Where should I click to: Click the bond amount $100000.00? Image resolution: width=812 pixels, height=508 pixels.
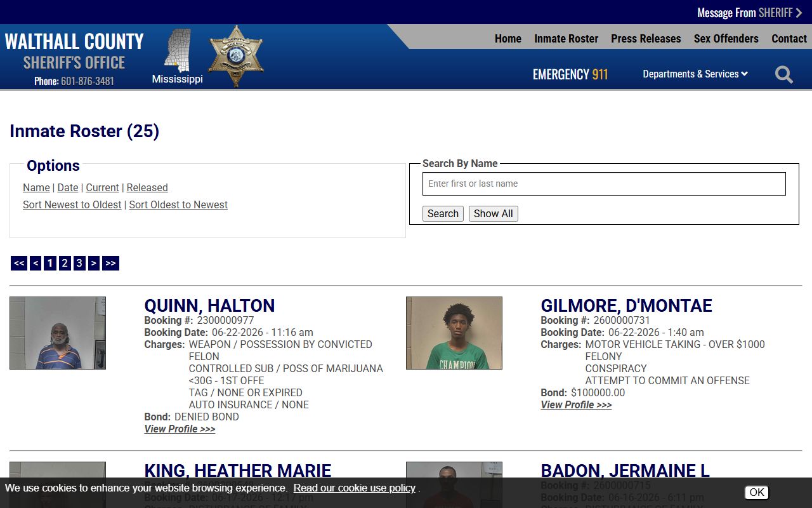[598, 392]
